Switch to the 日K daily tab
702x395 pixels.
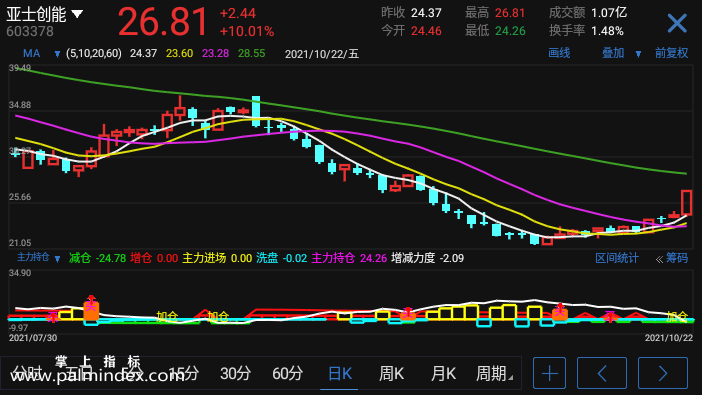point(340,373)
